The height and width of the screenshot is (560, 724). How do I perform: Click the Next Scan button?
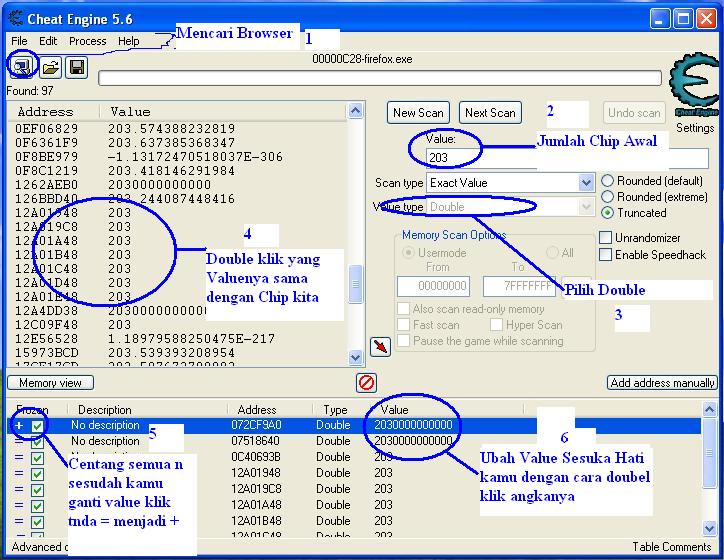click(x=490, y=113)
